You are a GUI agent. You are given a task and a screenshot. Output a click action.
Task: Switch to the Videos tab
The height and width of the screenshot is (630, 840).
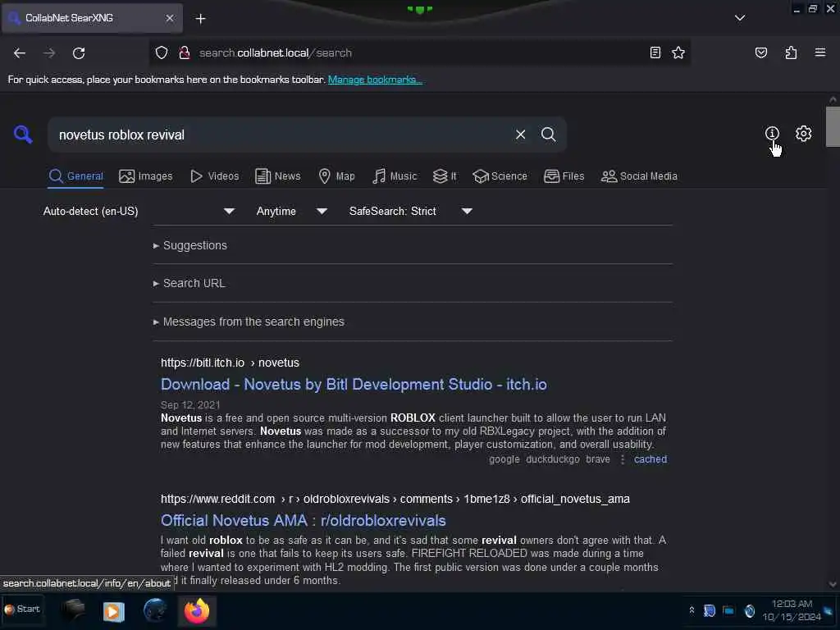(215, 176)
